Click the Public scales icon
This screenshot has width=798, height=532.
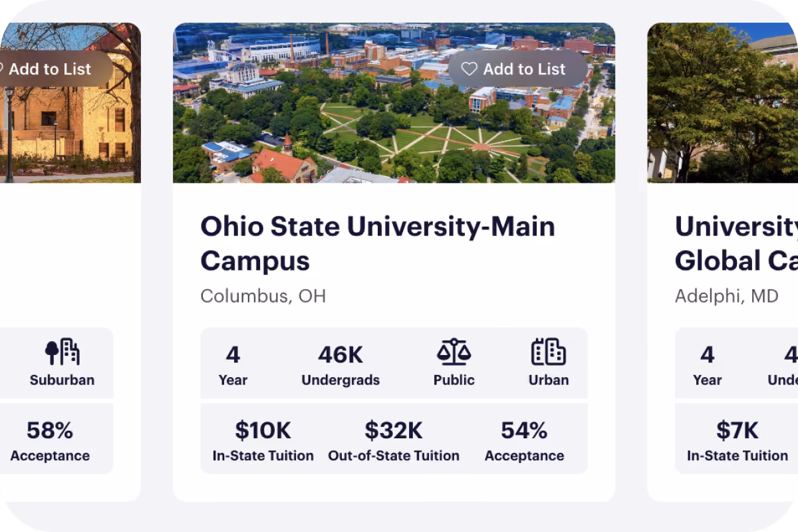pos(454,352)
